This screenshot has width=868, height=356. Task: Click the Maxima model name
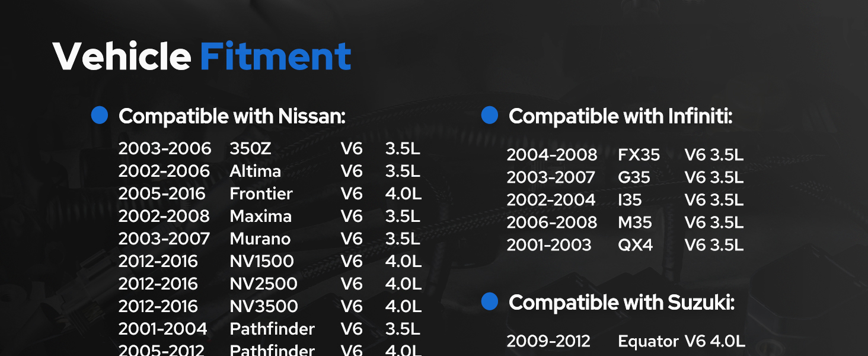pos(261,216)
